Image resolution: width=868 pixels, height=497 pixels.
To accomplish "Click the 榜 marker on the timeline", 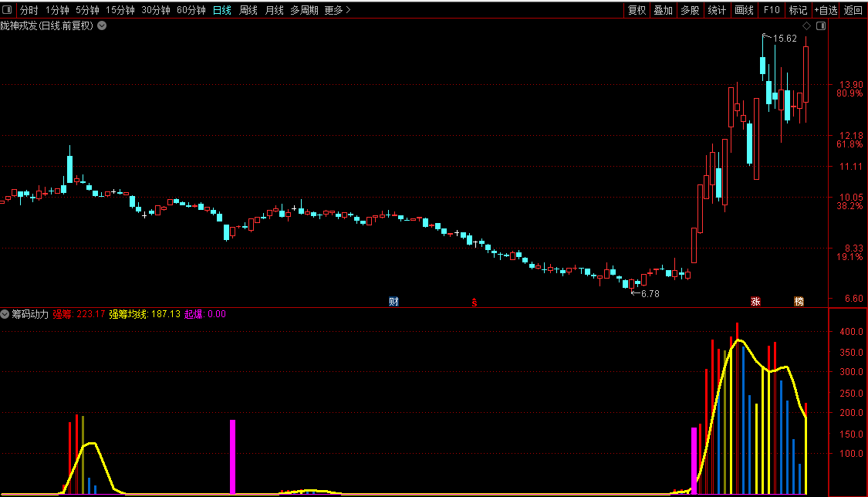I will coord(799,302).
